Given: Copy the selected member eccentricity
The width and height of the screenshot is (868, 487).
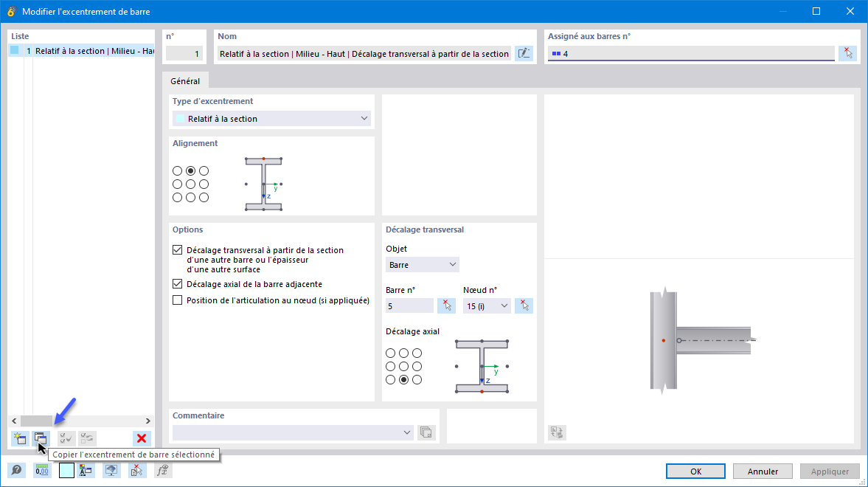Looking at the screenshot, I should (x=41, y=439).
